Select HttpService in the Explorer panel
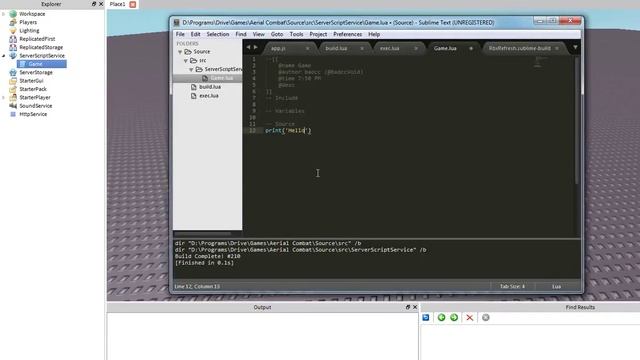This screenshot has width=640, height=360. pyautogui.click(x=33, y=114)
